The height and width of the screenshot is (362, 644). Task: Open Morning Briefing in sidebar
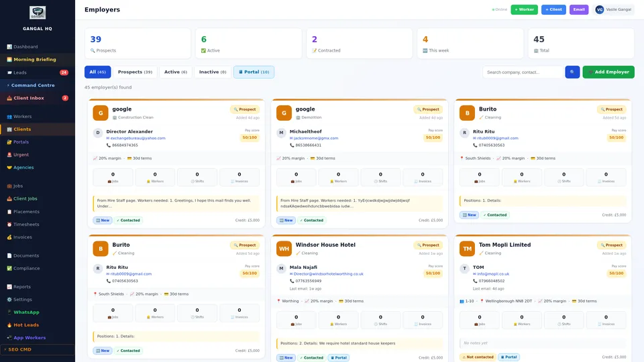click(38, 60)
